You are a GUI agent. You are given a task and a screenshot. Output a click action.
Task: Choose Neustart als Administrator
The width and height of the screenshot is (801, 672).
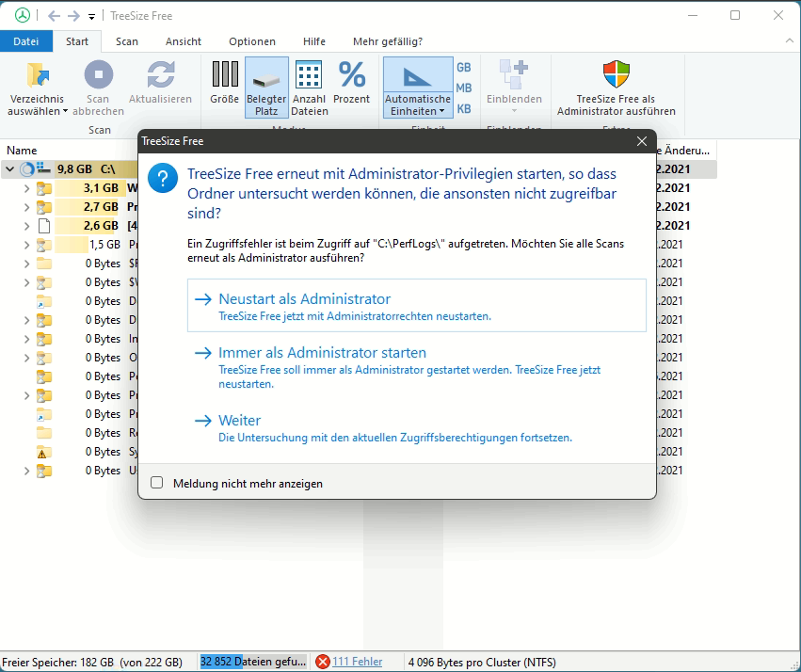coord(417,305)
